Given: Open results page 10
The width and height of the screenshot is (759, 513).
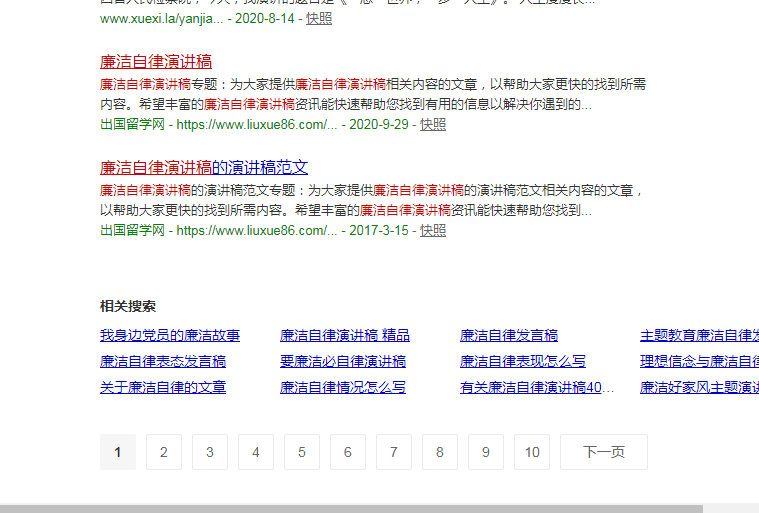Looking at the screenshot, I should 532,452.
